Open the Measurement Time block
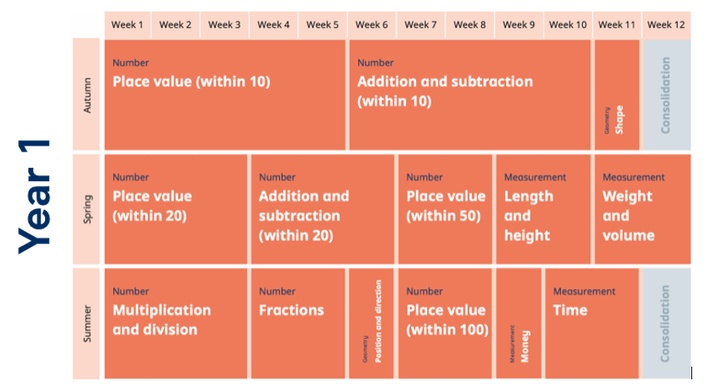The image size is (704, 392). pyautogui.click(x=592, y=323)
